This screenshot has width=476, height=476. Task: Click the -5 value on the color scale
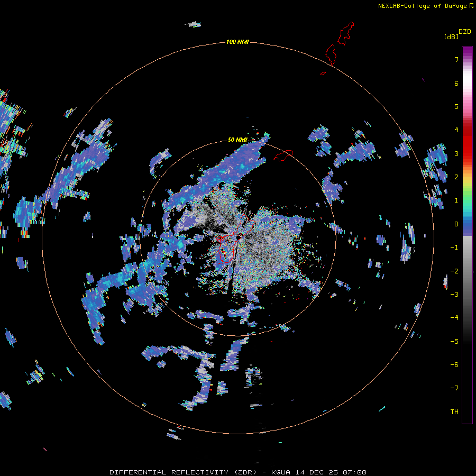tap(454, 342)
